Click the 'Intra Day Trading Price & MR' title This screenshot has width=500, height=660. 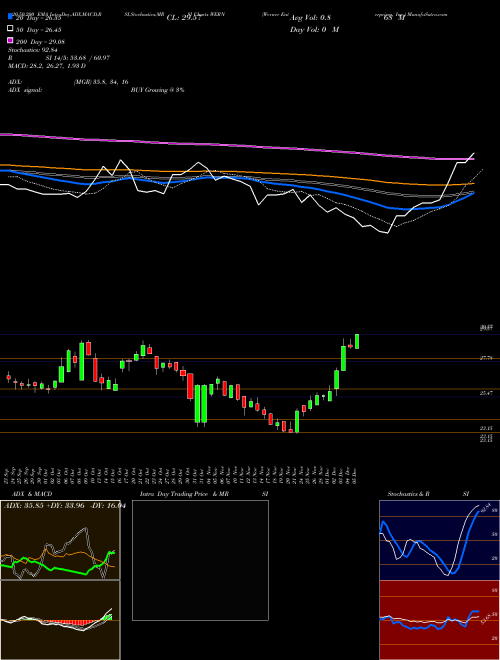184,494
